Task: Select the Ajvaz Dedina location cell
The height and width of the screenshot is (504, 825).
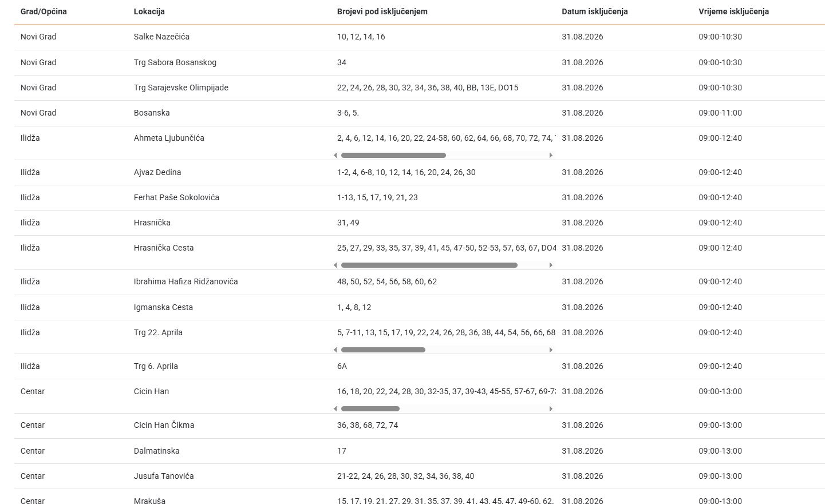Action: pos(157,172)
